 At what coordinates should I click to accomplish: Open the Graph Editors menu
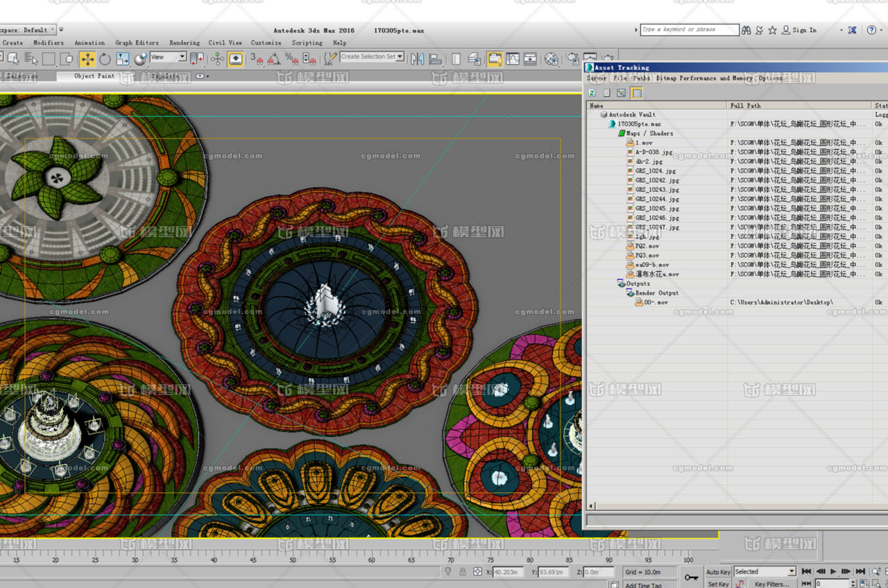[137, 43]
